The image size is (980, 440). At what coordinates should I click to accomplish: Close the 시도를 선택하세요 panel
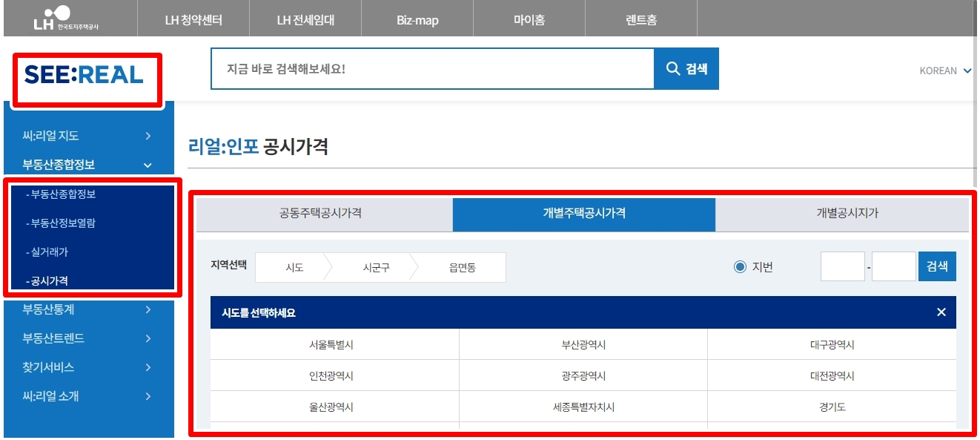coord(941,312)
